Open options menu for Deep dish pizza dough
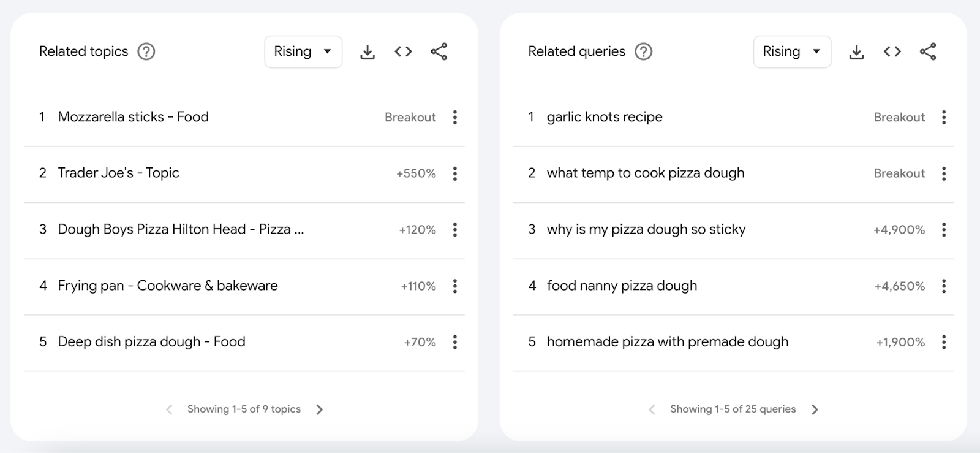 tap(455, 342)
